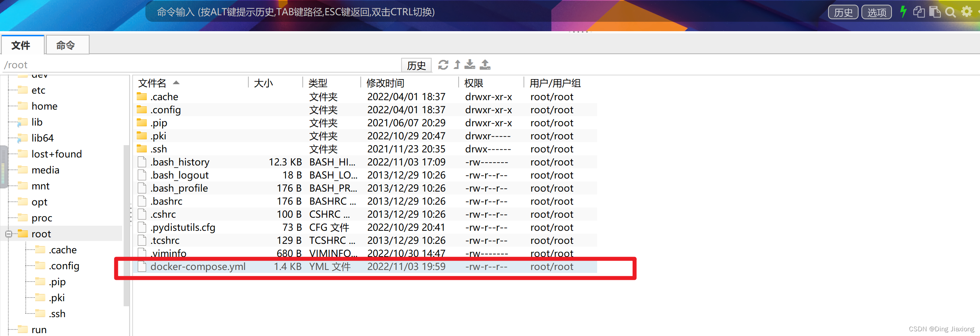Switch to the 命令 tab

67,45
